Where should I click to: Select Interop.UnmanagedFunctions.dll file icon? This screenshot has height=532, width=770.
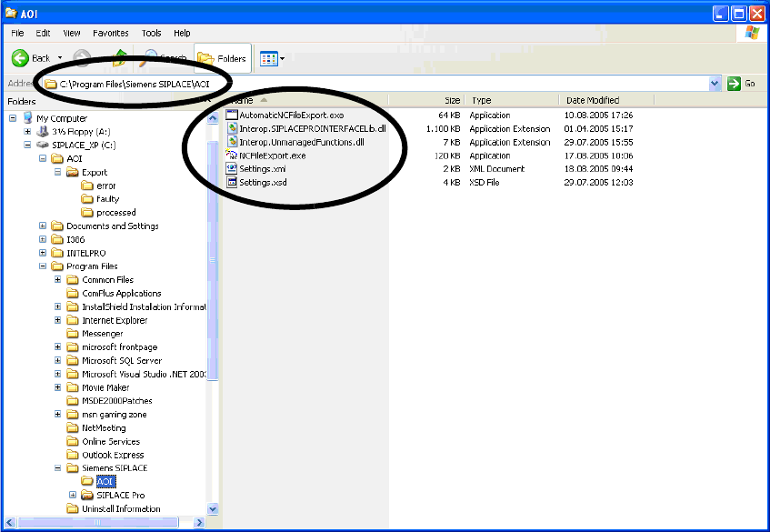point(232,142)
